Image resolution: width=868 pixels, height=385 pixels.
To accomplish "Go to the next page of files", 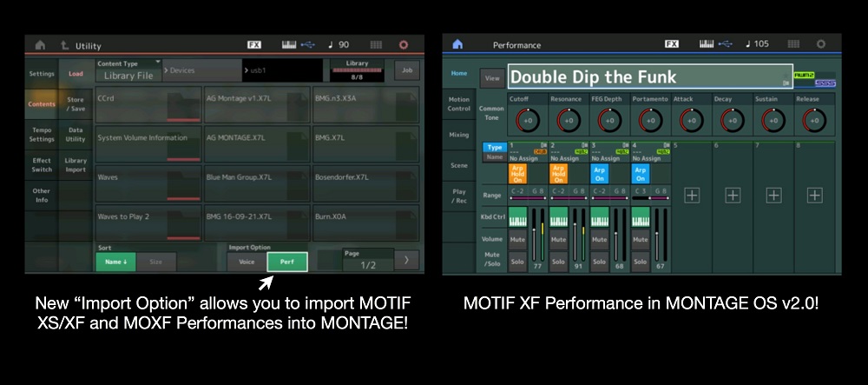I will pos(407,260).
